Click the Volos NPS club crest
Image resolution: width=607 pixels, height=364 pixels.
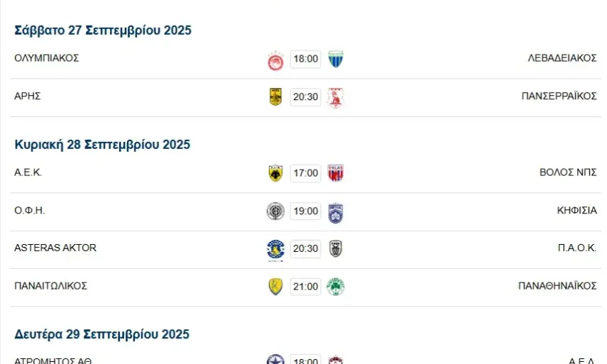click(336, 173)
